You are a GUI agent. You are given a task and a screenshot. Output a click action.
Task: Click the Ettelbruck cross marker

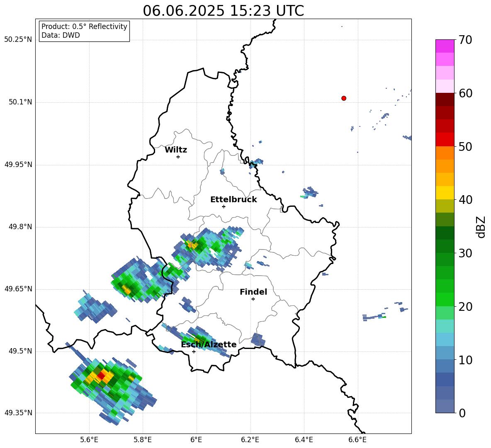(224, 206)
